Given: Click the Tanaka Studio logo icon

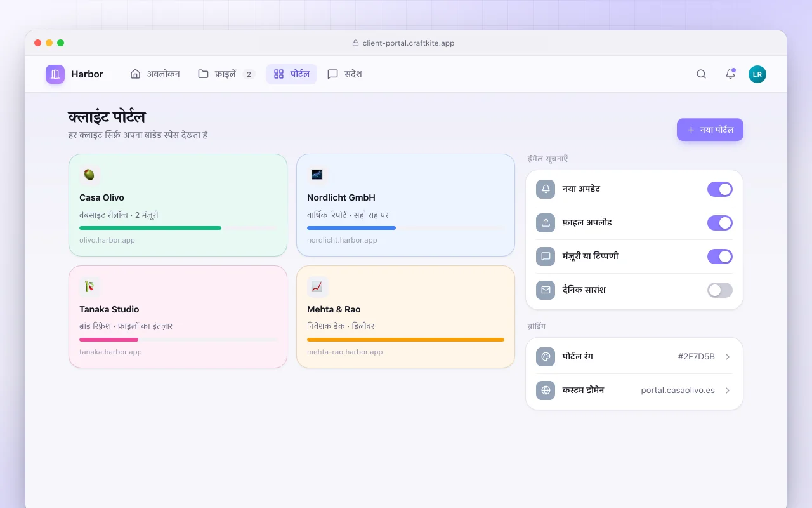Looking at the screenshot, I should pos(89,286).
